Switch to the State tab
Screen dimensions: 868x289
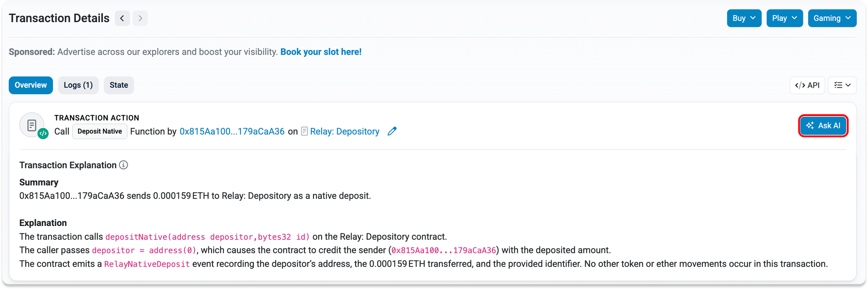[118, 85]
